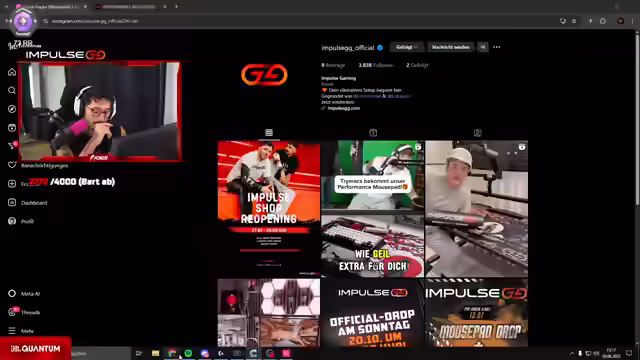Image resolution: width=640 pixels, height=360 pixels.
Task: Open the Messages icon with red badge
Action: (12, 146)
